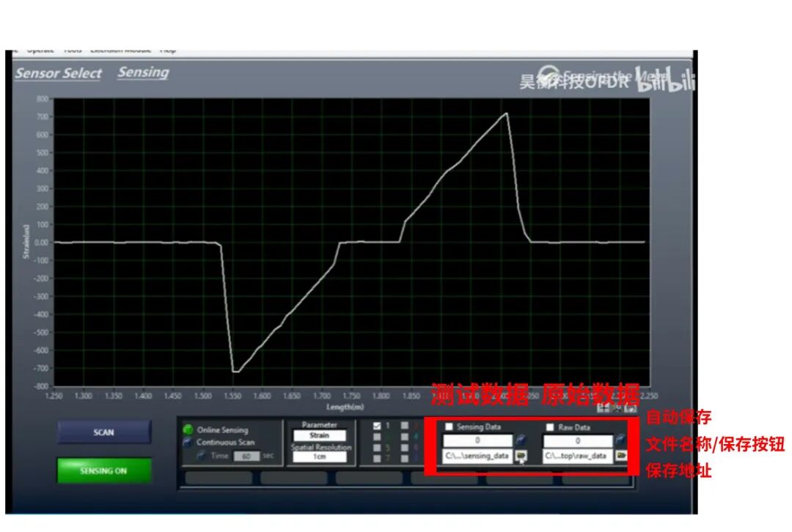
Task: Click the Sensing Data file name field
Action: (477, 441)
